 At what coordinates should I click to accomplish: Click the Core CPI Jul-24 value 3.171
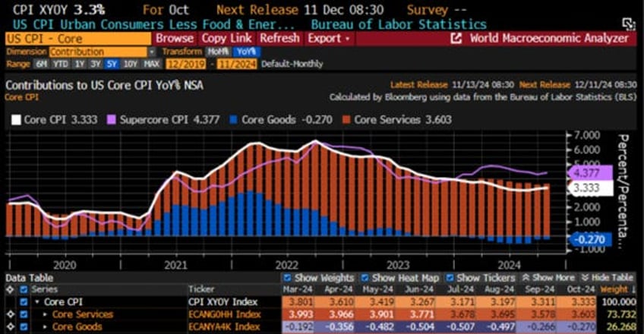tap(459, 302)
